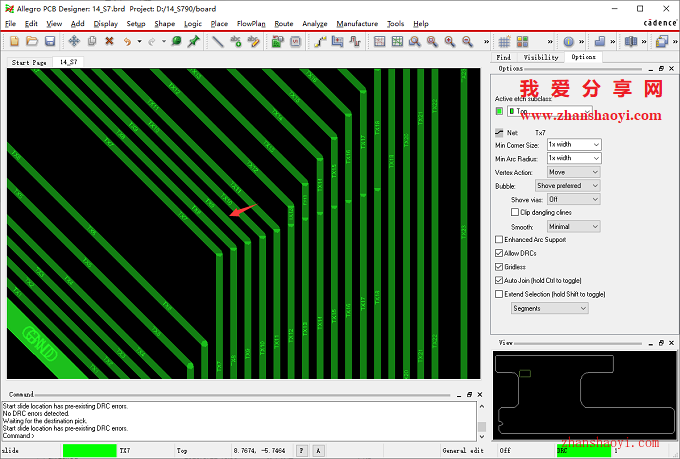
Task: Uncheck Gridless checkbox
Action: (x=499, y=267)
